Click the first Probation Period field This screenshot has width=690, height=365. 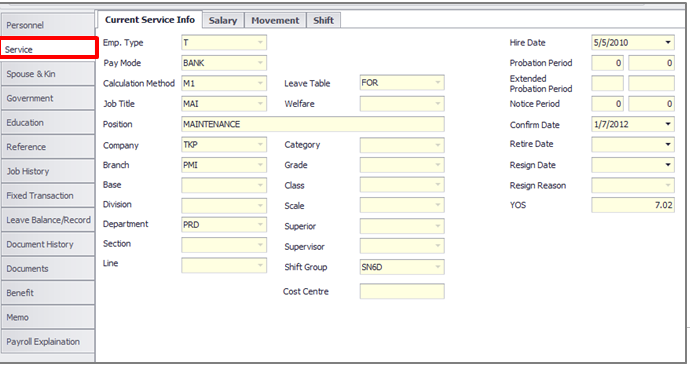[608, 63]
